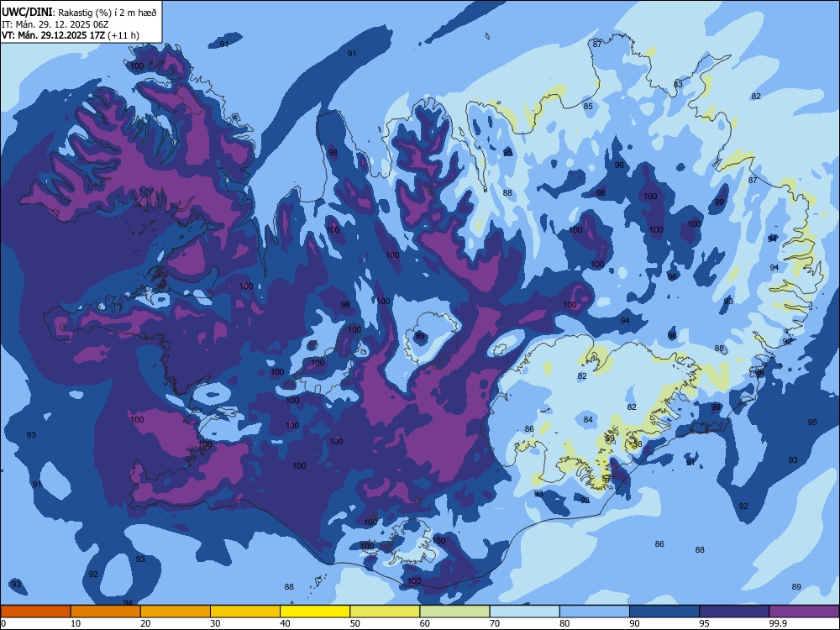Select the legend tick label '20'

145,623
